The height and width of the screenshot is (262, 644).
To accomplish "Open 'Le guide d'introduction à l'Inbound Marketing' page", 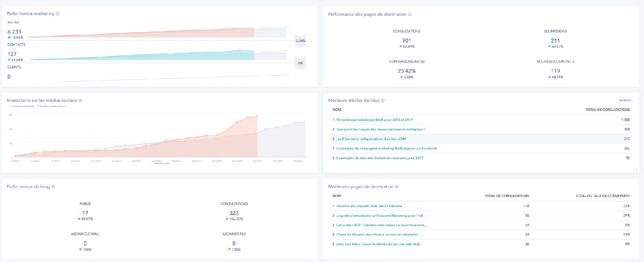I will (381, 215).
